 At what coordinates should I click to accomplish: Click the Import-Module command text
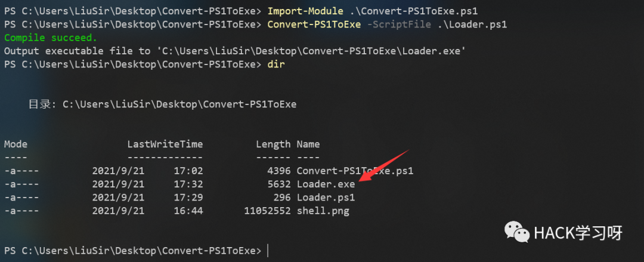pyautogui.click(x=305, y=11)
